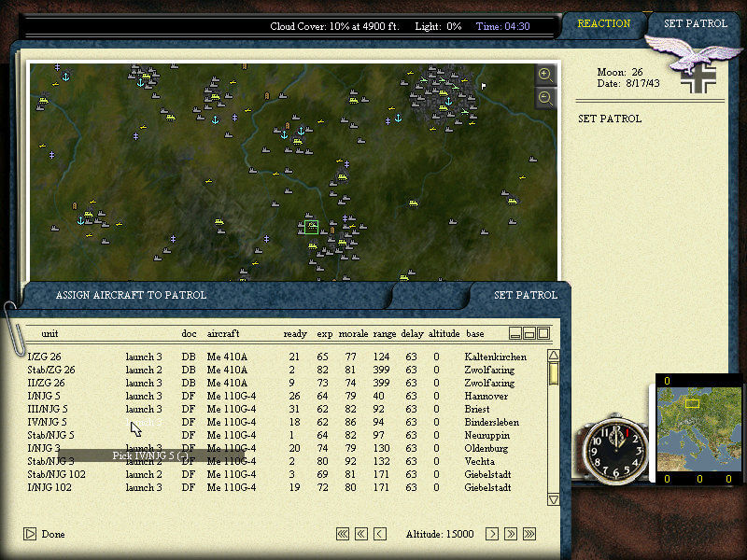The image size is (747, 560).
Task: Sort by the morale column header
Action: [353, 334]
